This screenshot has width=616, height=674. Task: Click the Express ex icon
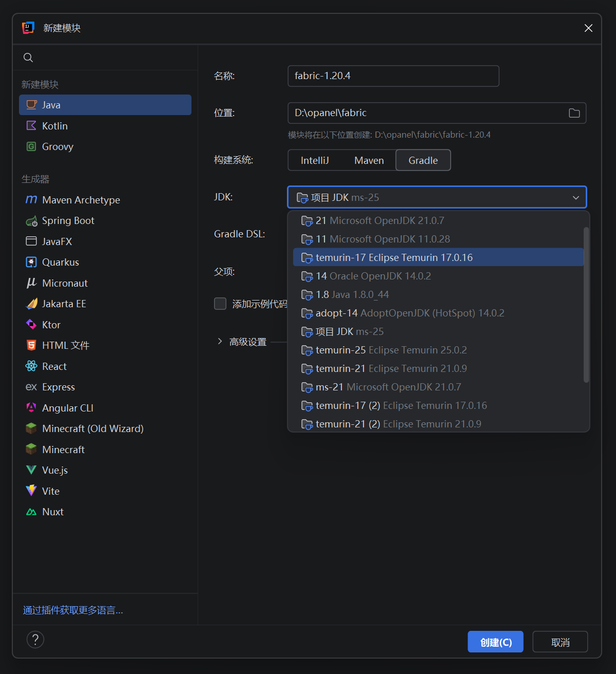coord(31,387)
